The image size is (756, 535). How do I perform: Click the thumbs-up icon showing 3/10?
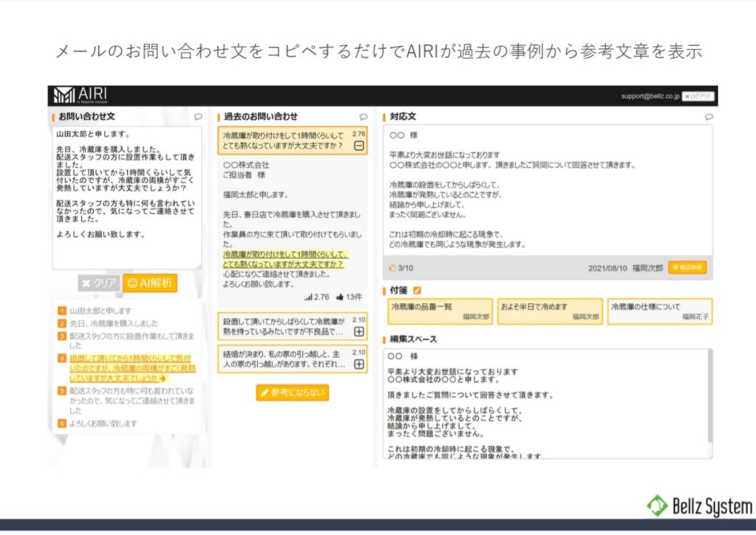(x=392, y=267)
